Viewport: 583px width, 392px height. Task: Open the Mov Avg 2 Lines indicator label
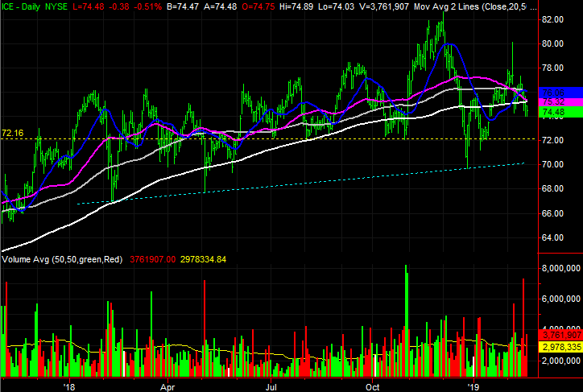pyautogui.click(x=470, y=6)
